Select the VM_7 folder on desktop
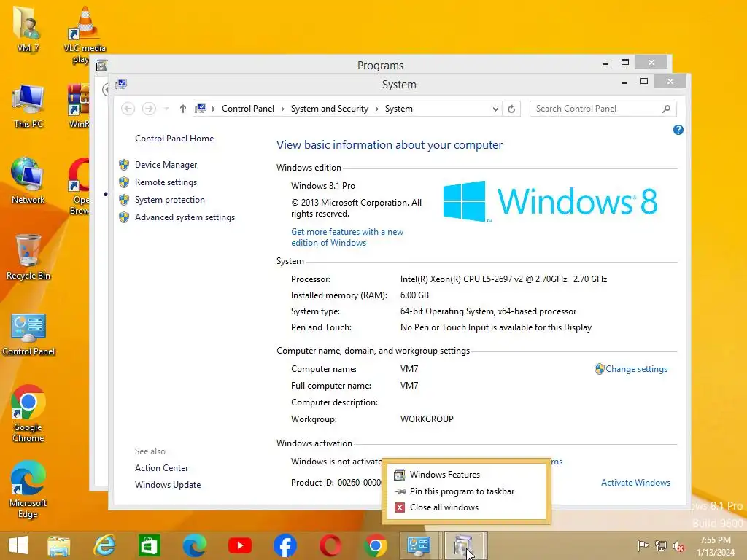 (x=28, y=29)
